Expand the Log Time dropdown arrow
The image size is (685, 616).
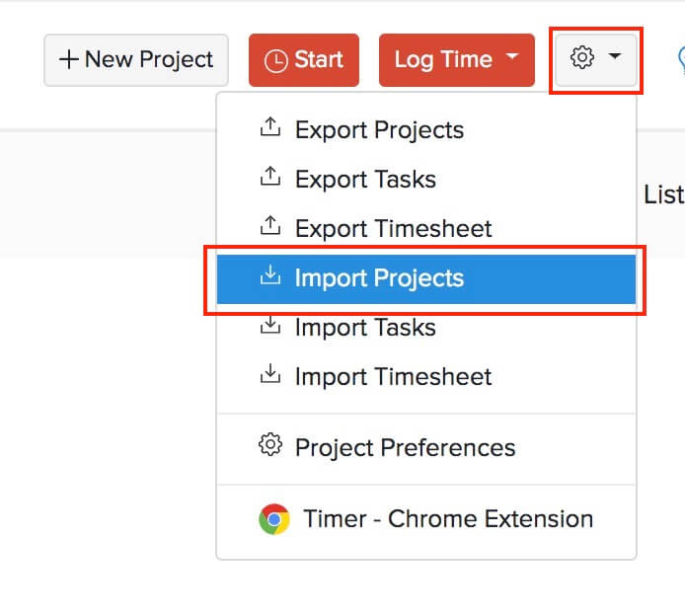(511, 57)
